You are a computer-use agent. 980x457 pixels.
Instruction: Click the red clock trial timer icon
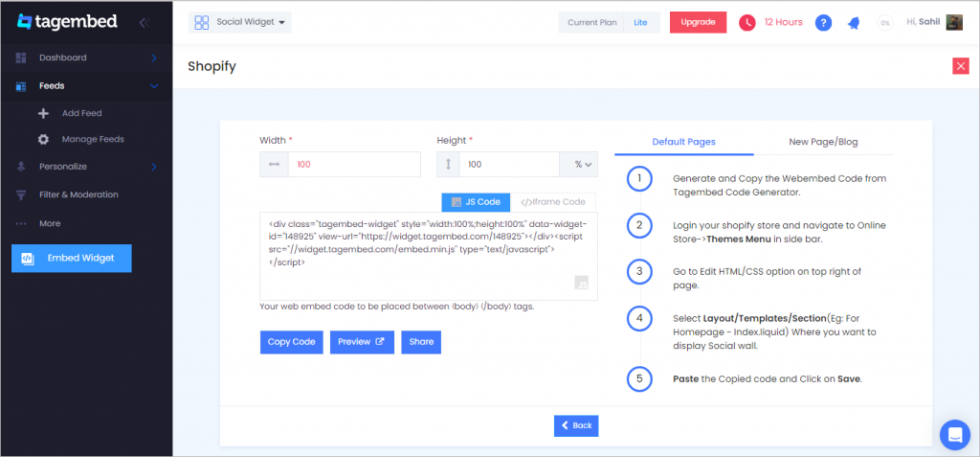(x=747, y=23)
